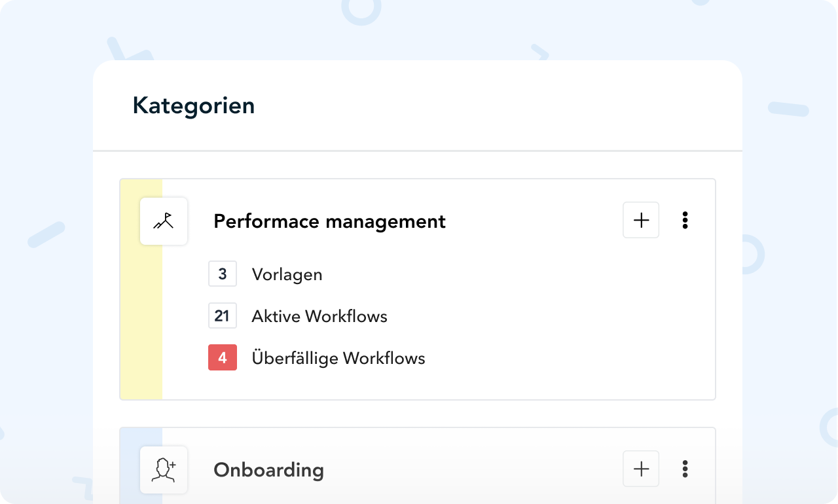Image resolution: width=838 pixels, height=504 pixels.
Task: Click the plus button in the Onboarding row
Action: pos(641,469)
